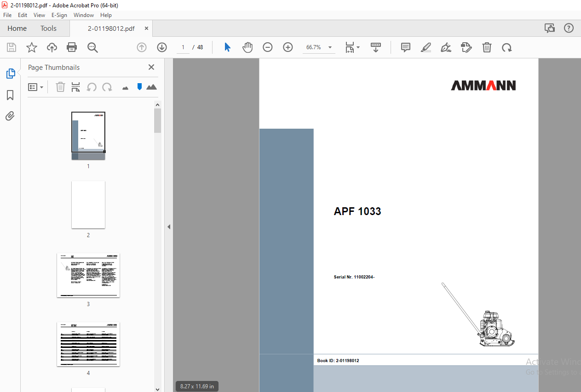Select the highlight text pen tool
Image resolution: width=581 pixels, height=392 pixels.
pos(426,47)
